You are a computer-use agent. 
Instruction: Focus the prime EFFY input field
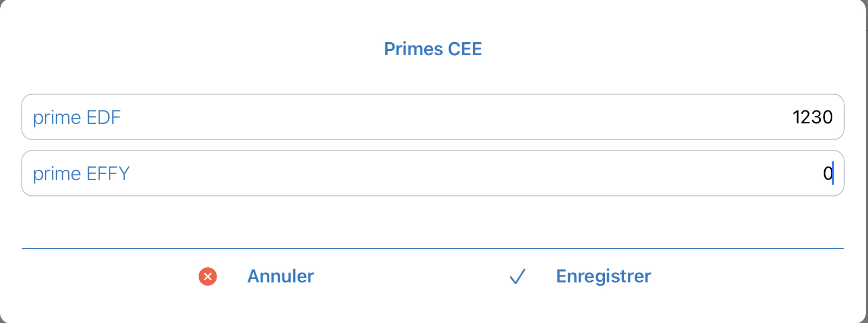click(433, 173)
